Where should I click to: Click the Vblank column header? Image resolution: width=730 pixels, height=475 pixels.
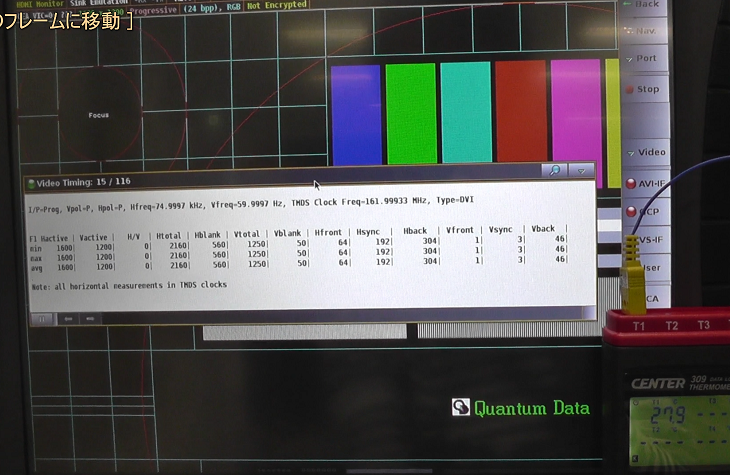tap(287, 233)
